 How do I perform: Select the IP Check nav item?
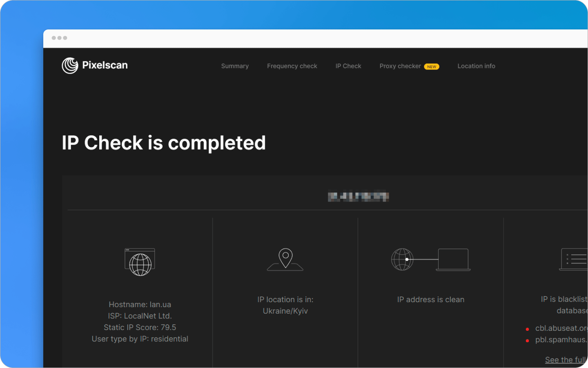[348, 66]
